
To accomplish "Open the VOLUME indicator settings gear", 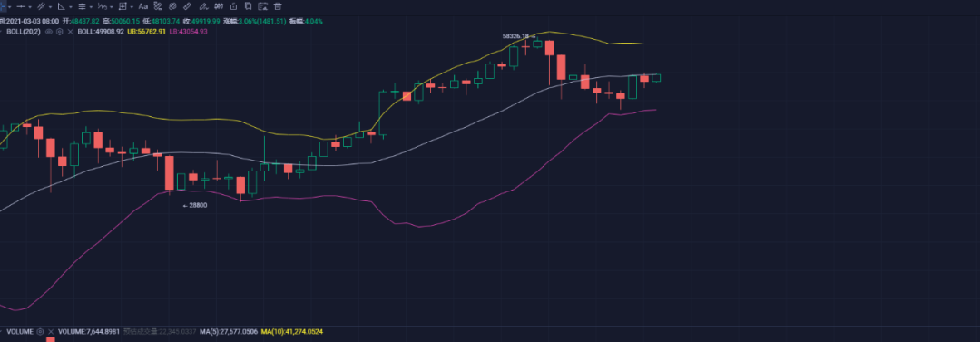I will coord(40,331).
